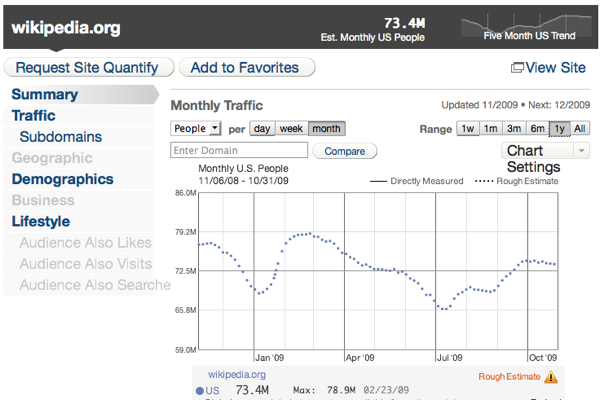Image resolution: width=600 pixels, height=400 pixels.
Task: Set the range to 1w
Action: (x=467, y=128)
